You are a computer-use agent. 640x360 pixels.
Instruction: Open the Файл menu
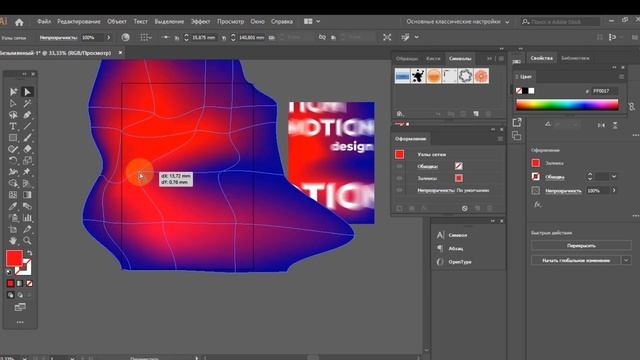click(44, 22)
